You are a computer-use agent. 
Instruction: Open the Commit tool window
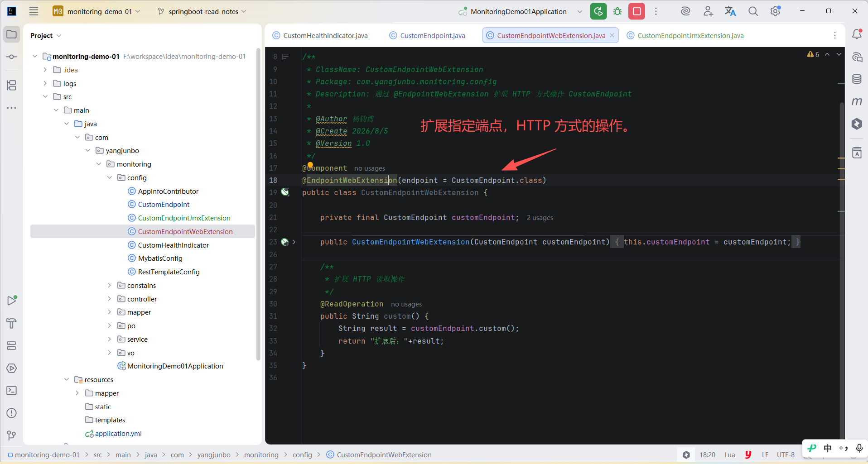pos(12,57)
